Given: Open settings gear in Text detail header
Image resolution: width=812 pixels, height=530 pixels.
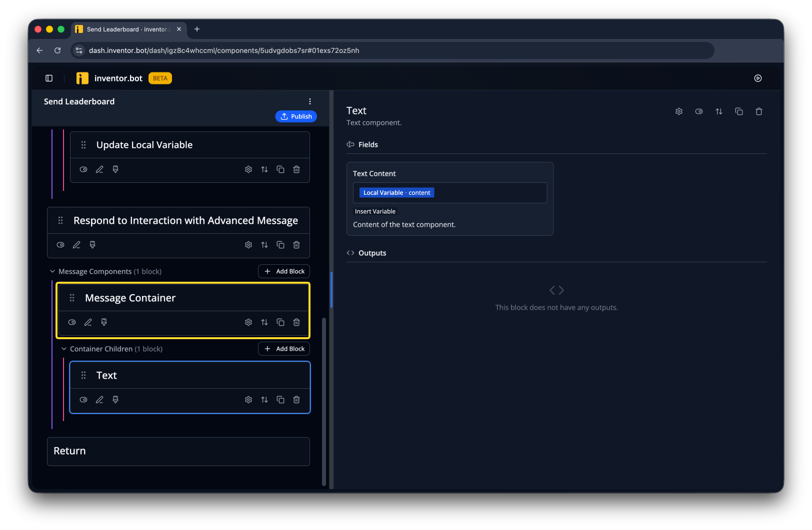Looking at the screenshot, I should 679,112.
